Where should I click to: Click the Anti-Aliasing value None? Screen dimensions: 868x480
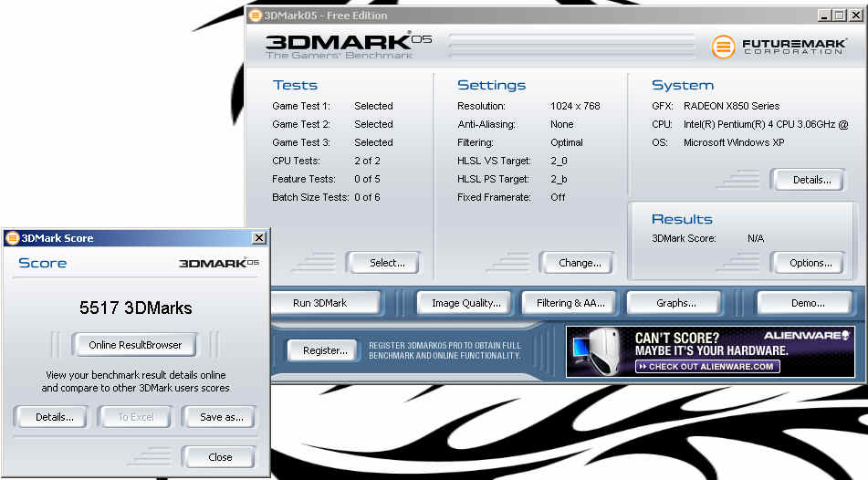point(562,124)
